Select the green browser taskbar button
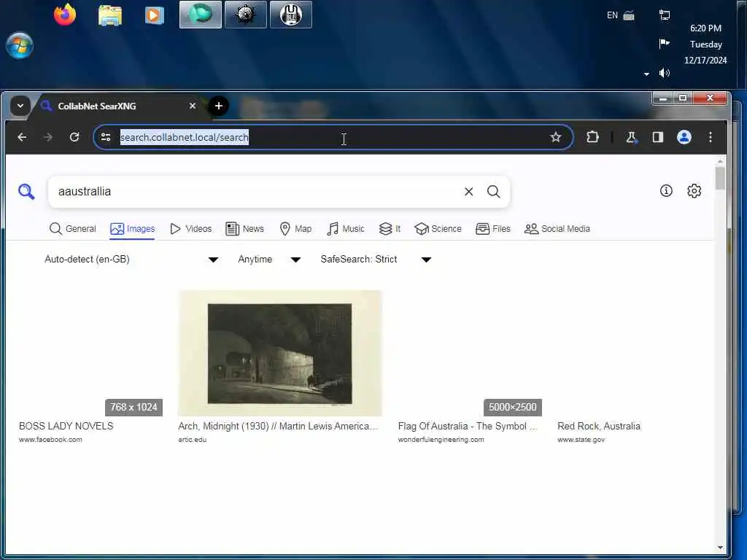The height and width of the screenshot is (560, 747). tap(201, 15)
